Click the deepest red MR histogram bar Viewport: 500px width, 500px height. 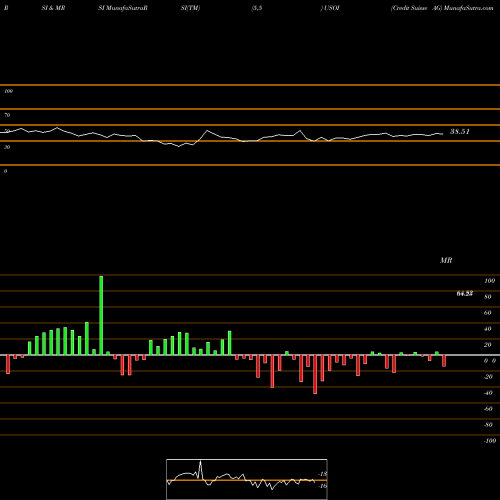click(315, 374)
